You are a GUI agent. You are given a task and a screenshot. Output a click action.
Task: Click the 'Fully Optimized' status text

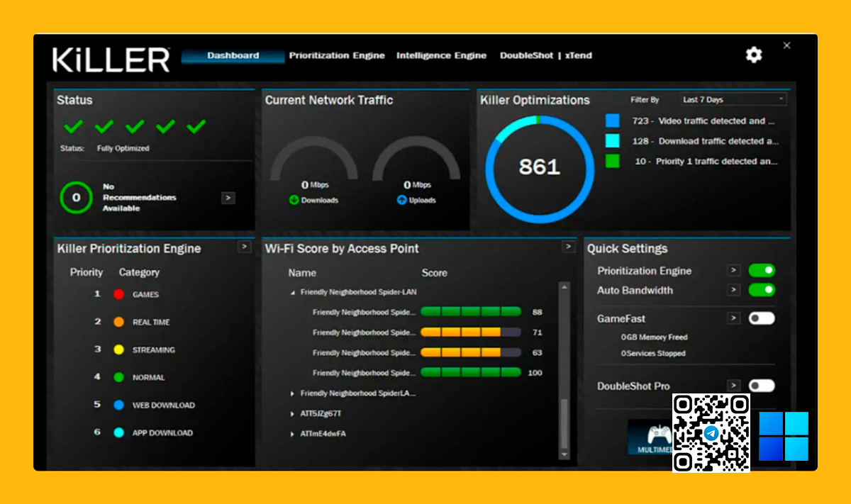point(123,149)
